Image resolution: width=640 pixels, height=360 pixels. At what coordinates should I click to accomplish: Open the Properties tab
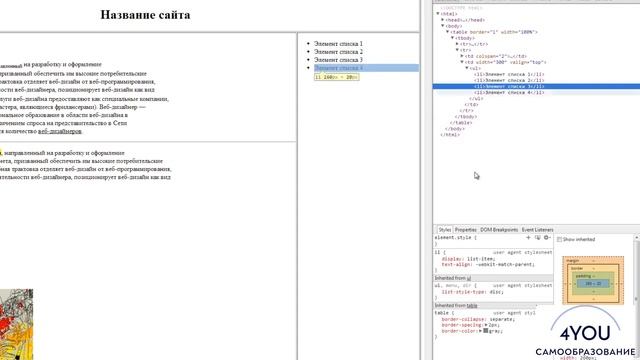point(465,230)
